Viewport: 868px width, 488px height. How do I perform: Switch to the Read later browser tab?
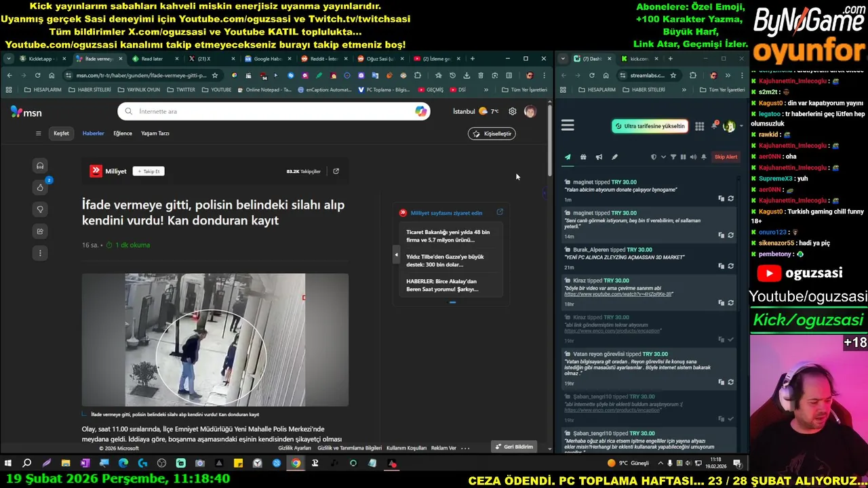pyautogui.click(x=155, y=59)
